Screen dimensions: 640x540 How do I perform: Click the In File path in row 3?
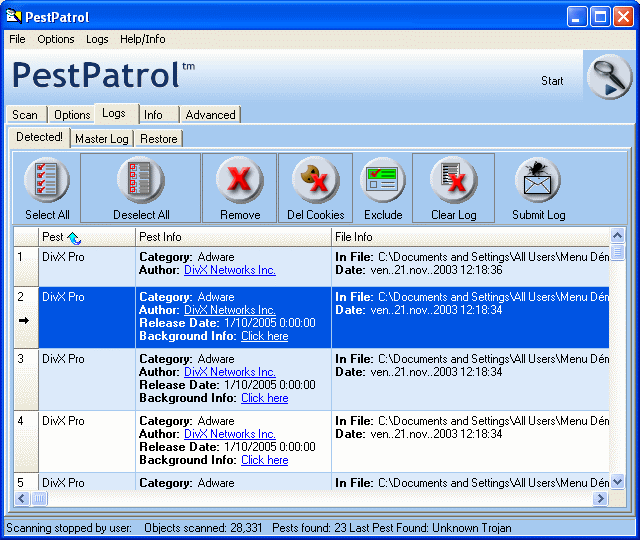point(493,359)
